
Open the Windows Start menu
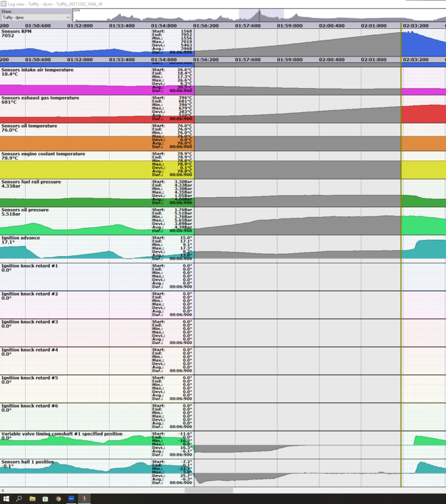pyautogui.click(x=6, y=499)
